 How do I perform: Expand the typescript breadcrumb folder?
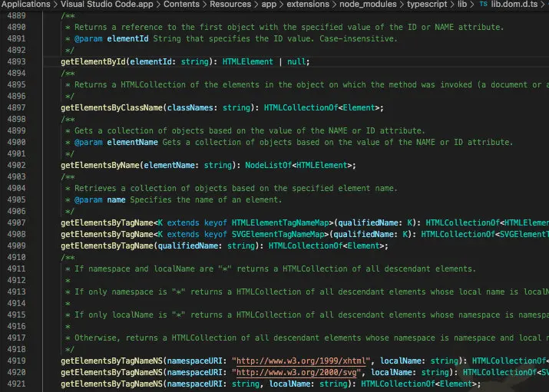[x=427, y=4]
